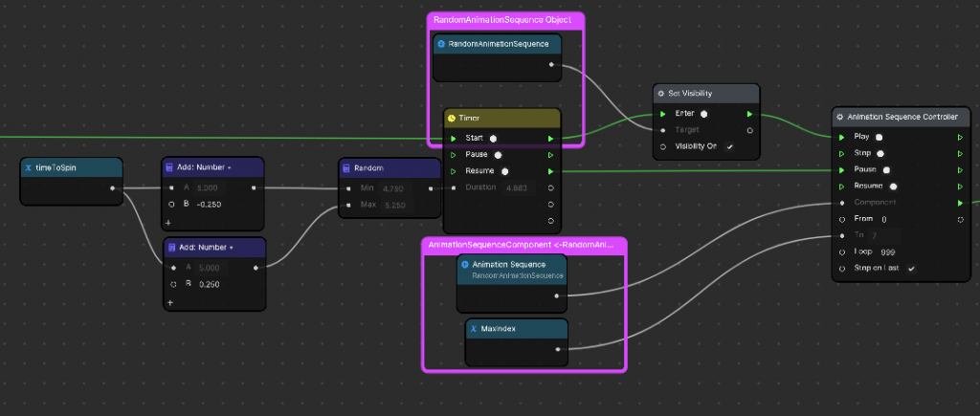Click the Set Visibility Enter input arrow
The height and width of the screenshot is (416, 980).
click(x=662, y=114)
